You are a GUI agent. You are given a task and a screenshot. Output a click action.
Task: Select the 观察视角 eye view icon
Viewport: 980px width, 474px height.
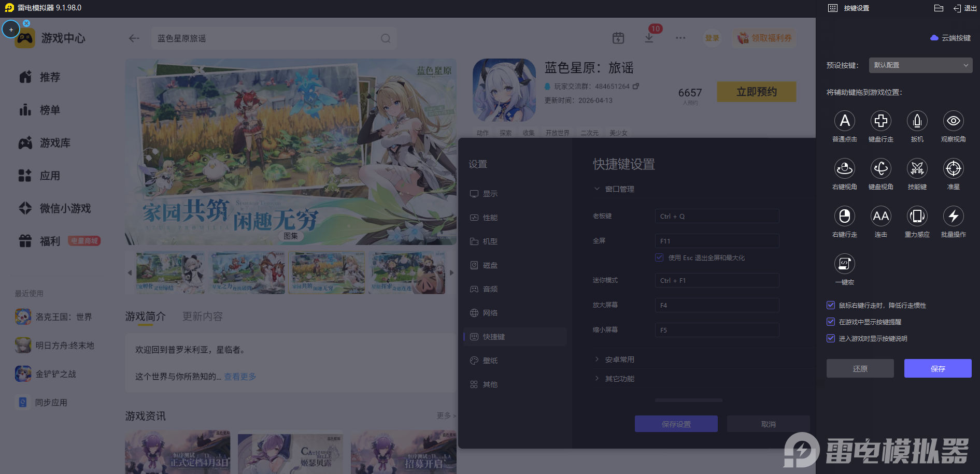point(953,121)
